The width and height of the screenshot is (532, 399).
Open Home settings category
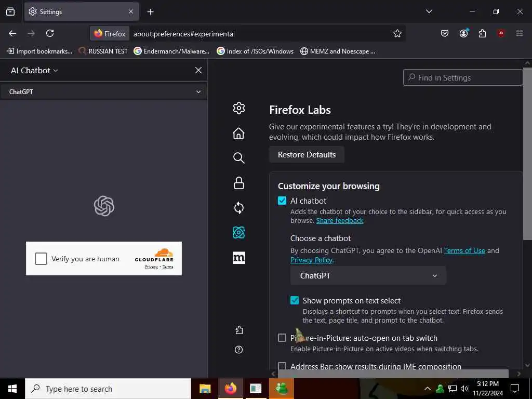tap(239, 133)
